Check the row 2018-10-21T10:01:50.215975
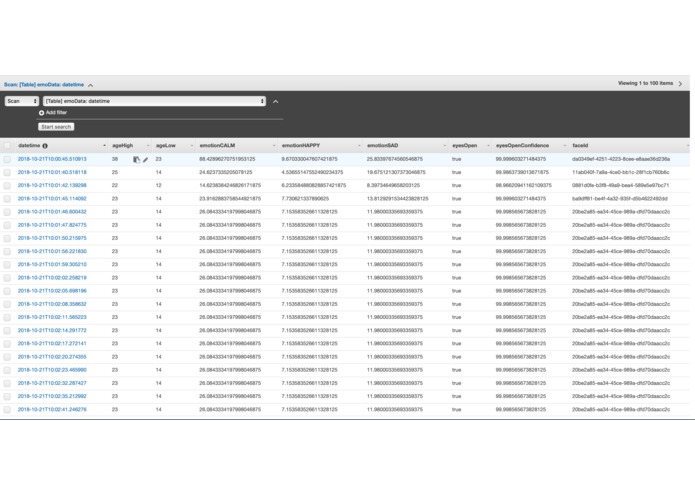This screenshot has width=695, height=494. click(7, 238)
